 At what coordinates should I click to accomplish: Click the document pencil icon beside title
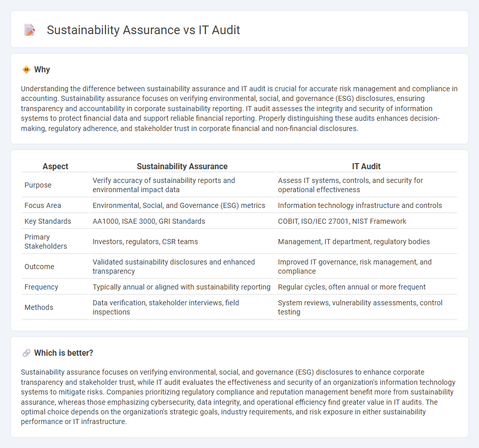point(30,30)
